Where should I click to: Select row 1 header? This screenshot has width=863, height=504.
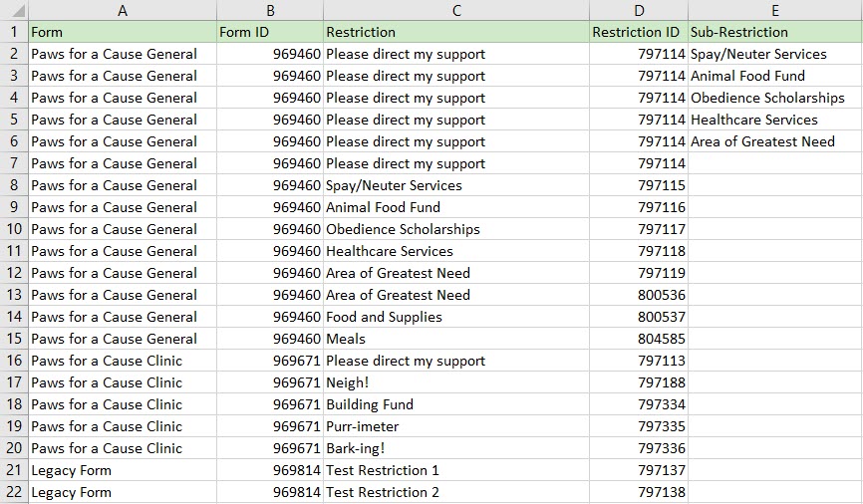[x=14, y=32]
